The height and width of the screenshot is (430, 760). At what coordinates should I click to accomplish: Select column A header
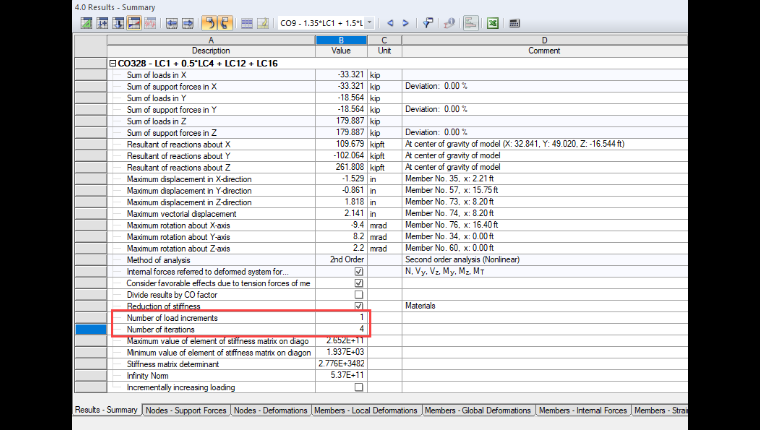[x=211, y=40]
